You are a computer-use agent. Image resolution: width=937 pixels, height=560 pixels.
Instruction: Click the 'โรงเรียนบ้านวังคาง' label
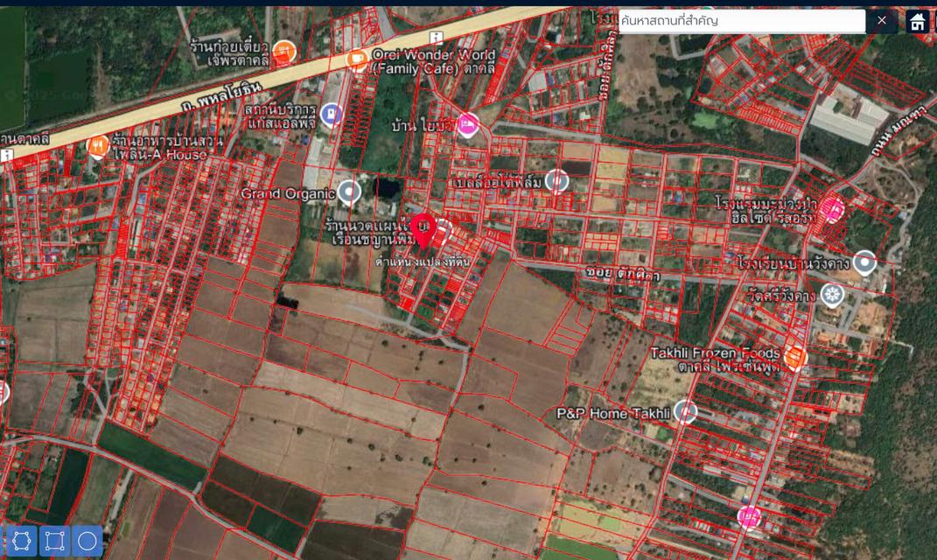click(x=794, y=263)
